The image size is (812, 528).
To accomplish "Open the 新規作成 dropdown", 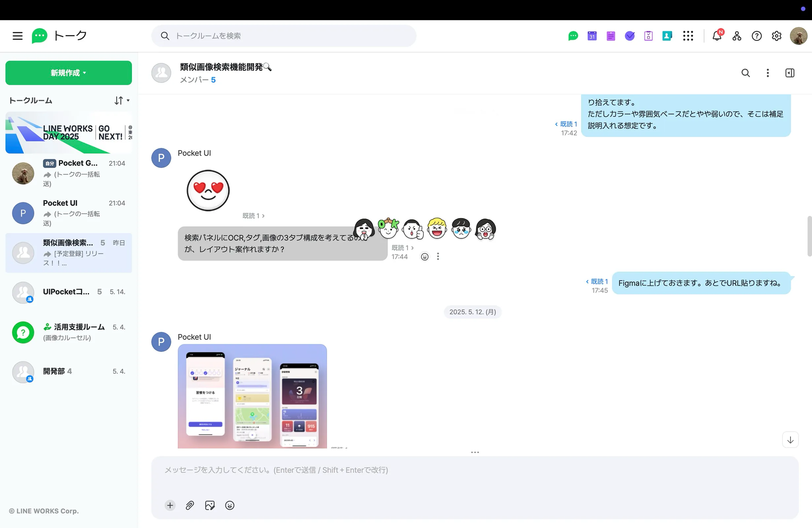I will (x=68, y=73).
